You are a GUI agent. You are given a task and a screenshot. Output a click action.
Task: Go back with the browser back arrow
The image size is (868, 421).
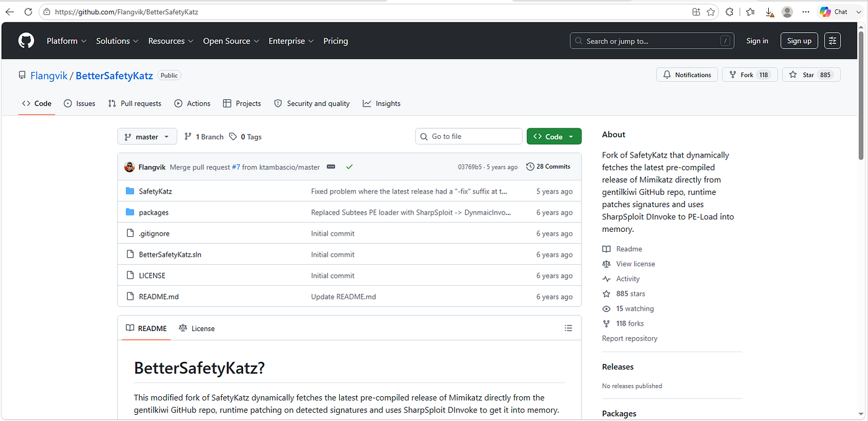9,12
